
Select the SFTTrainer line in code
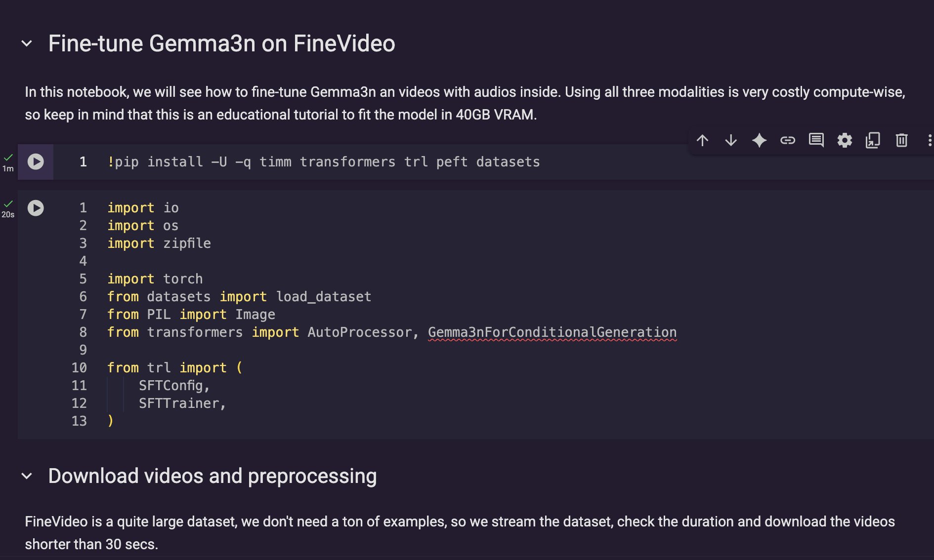coord(182,403)
